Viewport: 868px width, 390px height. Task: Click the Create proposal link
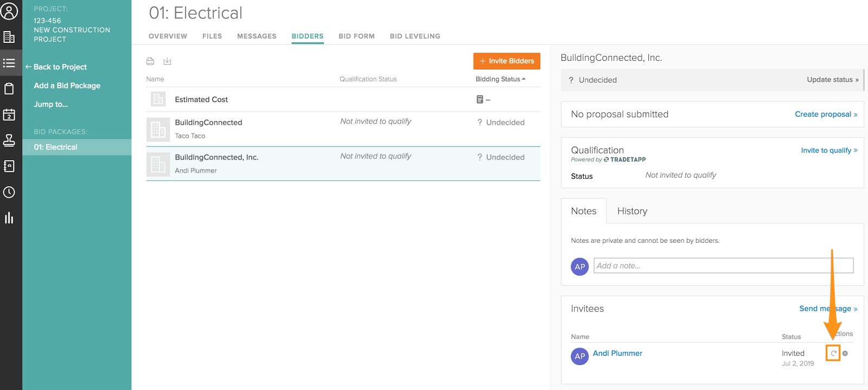pos(826,114)
